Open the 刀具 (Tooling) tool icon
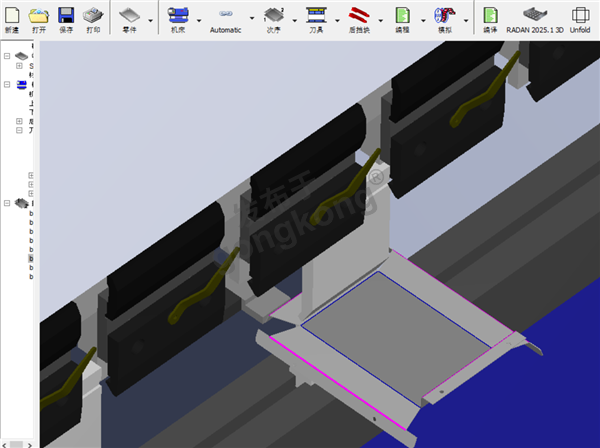 316,17
